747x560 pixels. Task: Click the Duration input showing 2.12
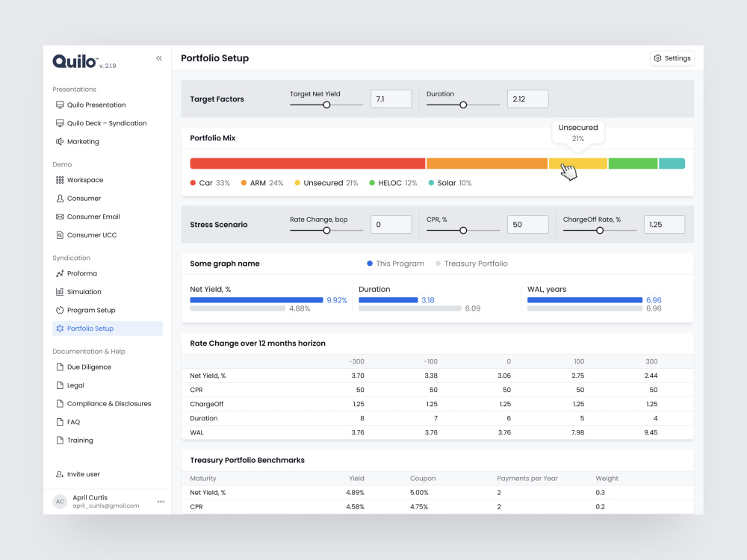click(528, 99)
